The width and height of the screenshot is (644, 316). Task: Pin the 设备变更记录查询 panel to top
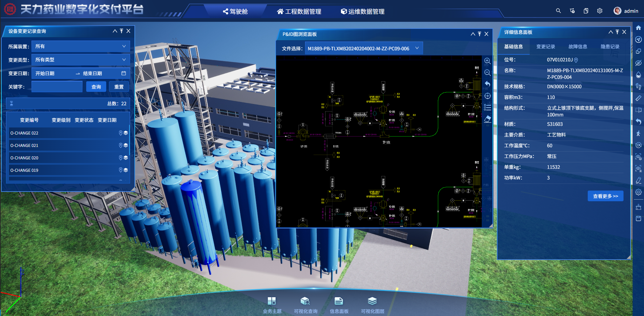coord(122,31)
